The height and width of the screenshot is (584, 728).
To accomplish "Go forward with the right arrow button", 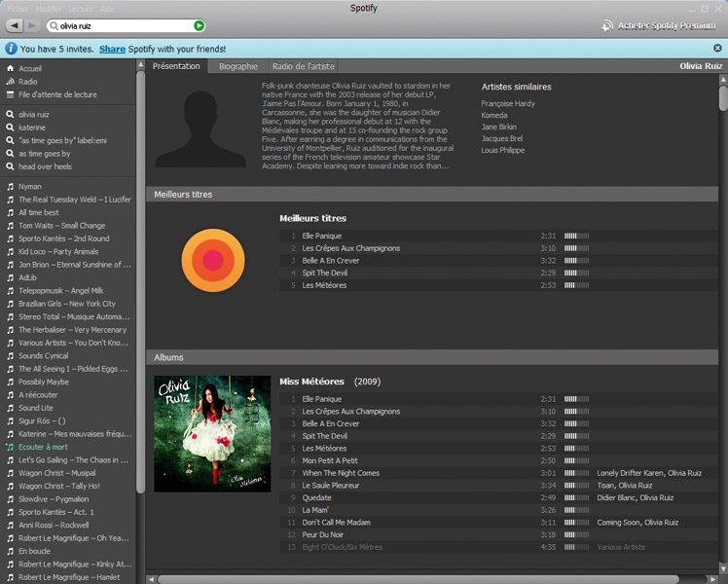I will coord(31,25).
